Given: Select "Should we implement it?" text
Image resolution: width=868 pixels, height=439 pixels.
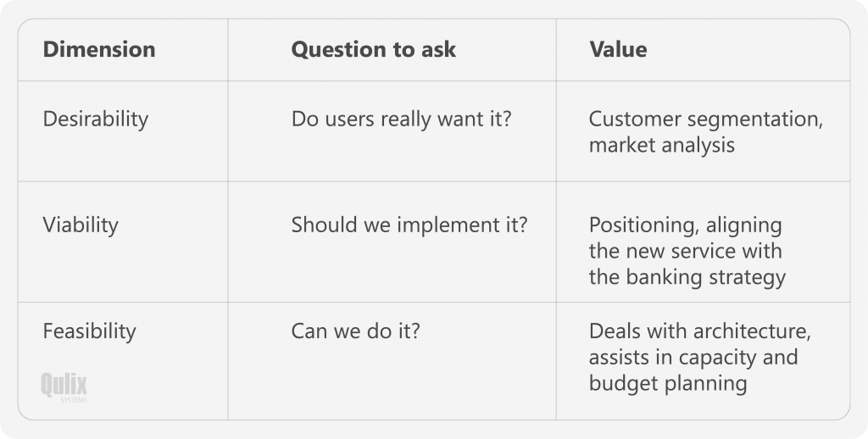Looking at the screenshot, I should point(409,225).
